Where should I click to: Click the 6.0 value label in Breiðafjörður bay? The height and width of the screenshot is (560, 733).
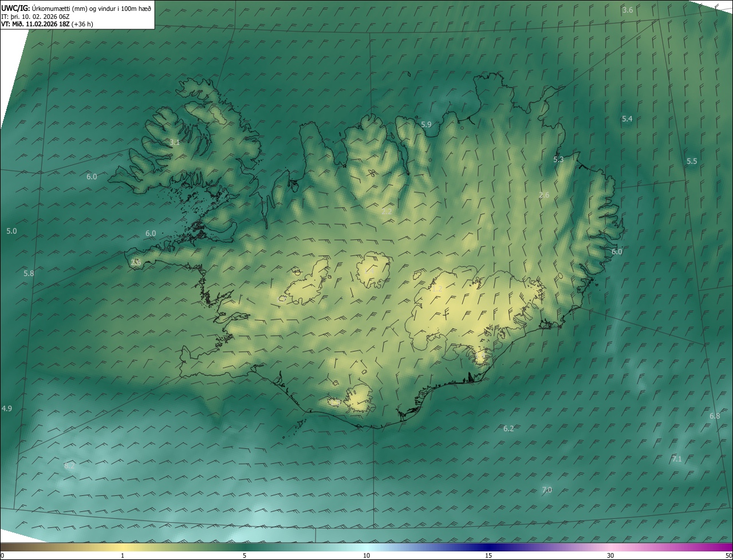pyautogui.click(x=151, y=234)
